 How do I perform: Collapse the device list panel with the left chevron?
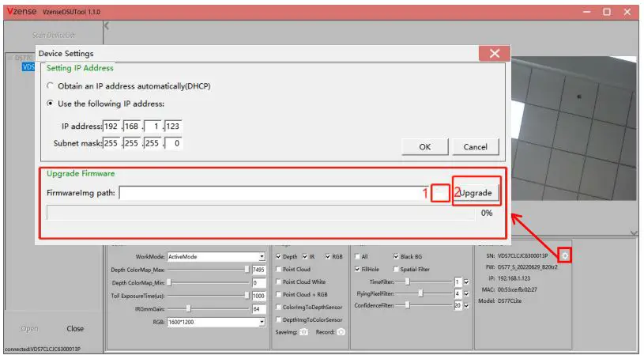tap(107, 26)
